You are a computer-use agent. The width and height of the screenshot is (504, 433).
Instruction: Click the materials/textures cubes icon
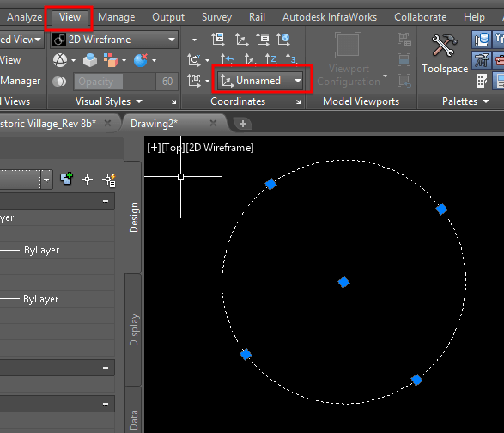[111, 60]
